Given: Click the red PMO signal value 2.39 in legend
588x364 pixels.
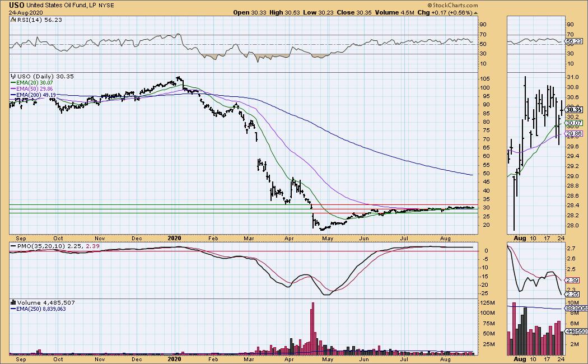Looking at the screenshot, I should (x=92, y=246).
